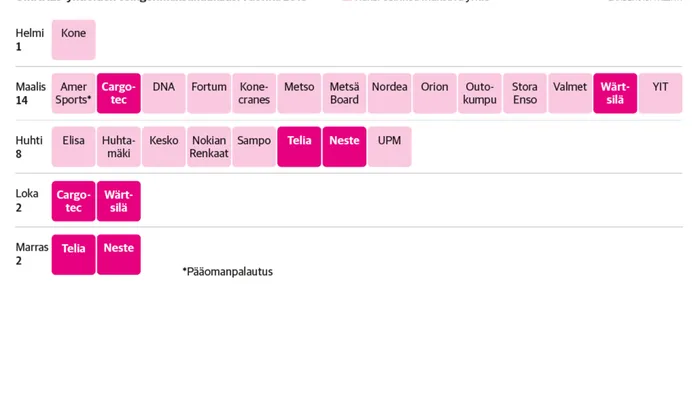The image size is (696, 402).
Task: Select the DNA company cell
Action: point(164,93)
